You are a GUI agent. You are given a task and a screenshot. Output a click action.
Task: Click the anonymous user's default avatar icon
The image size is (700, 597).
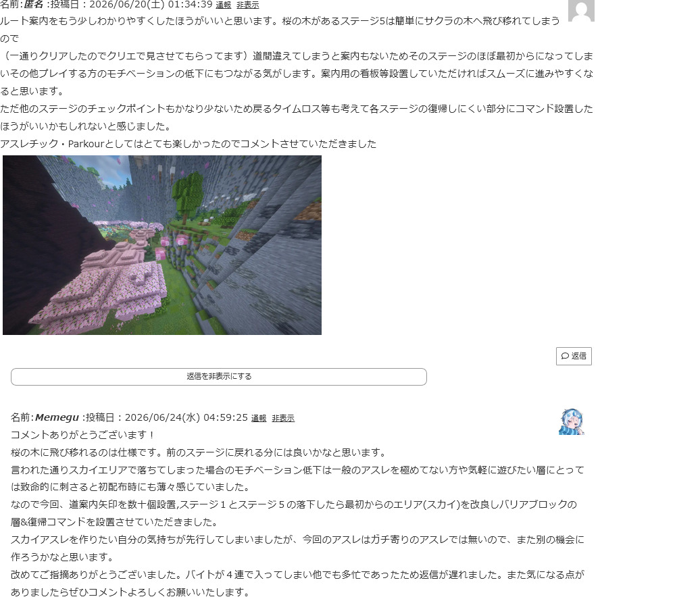click(x=581, y=10)
